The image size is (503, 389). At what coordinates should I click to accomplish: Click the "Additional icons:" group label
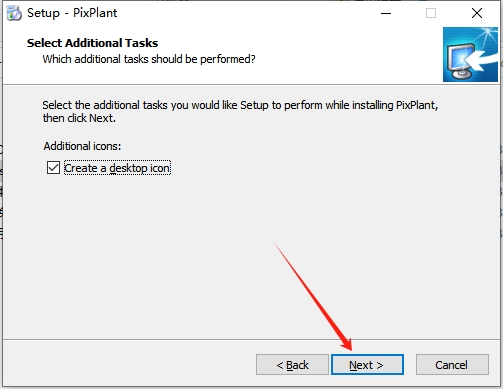pos(82,146)
